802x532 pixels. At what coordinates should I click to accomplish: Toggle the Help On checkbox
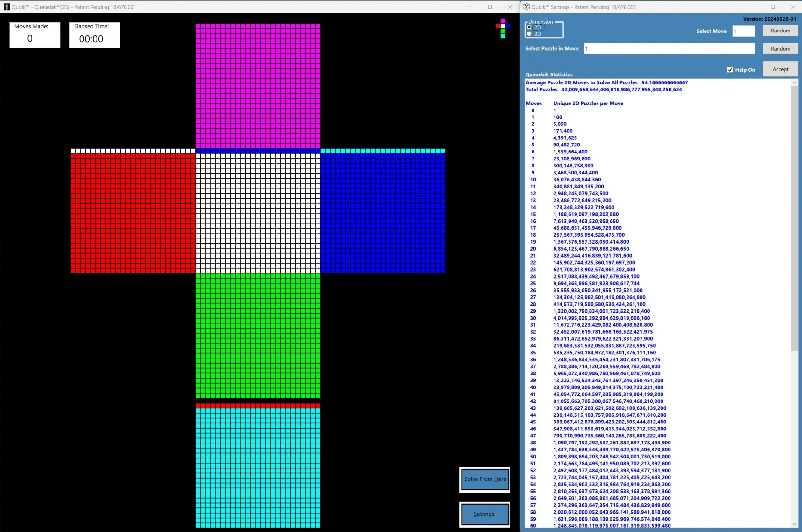(x=730, y=69)
